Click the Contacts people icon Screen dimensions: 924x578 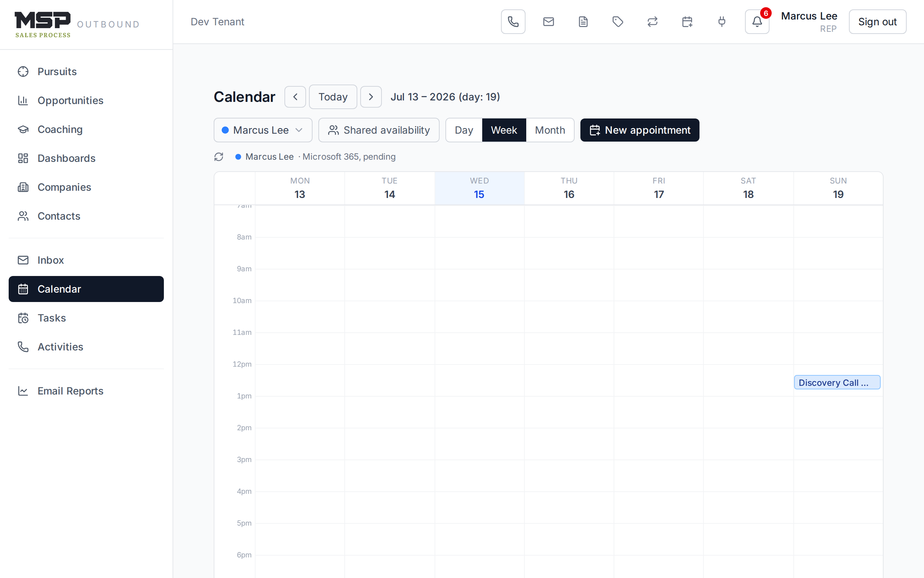point(23,216)
